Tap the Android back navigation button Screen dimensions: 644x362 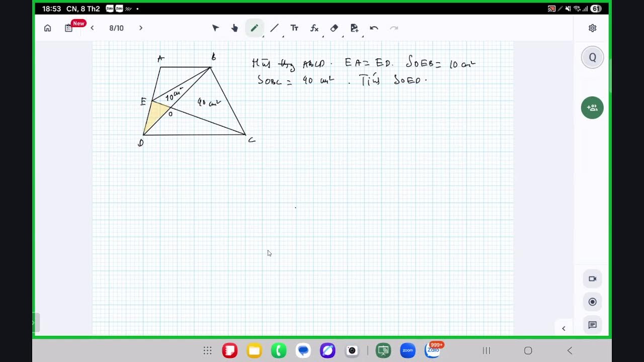570,350
